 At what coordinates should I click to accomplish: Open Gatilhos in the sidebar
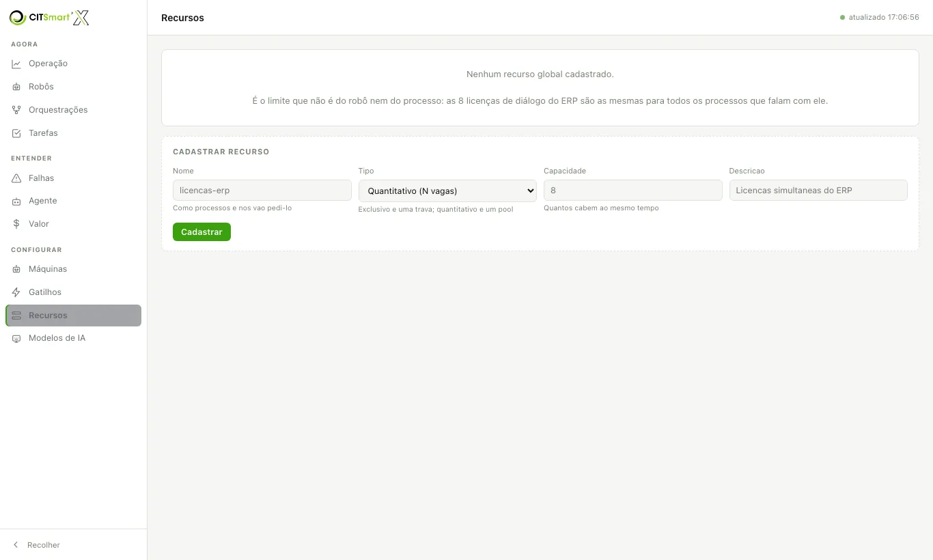click(x=73, y=292)
